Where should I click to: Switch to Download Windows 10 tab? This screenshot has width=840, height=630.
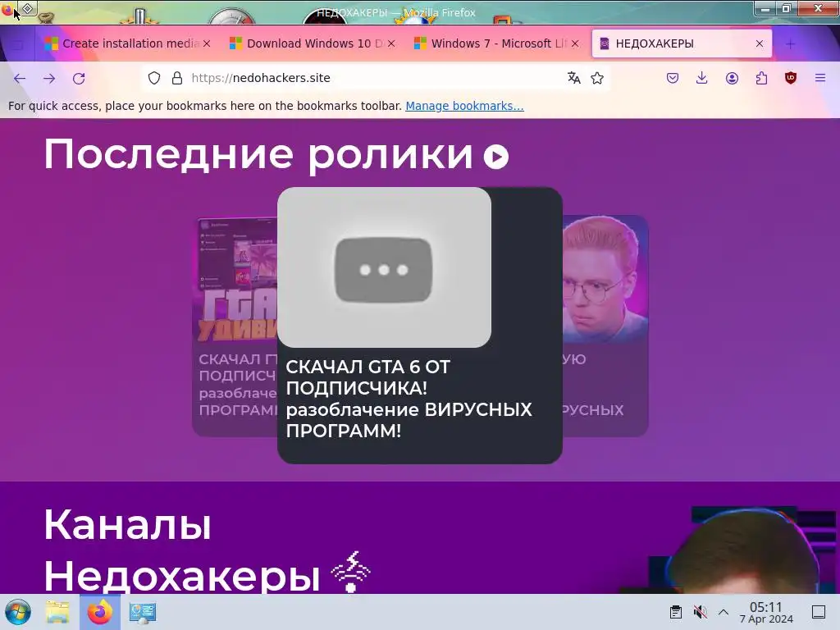point(311,43)
